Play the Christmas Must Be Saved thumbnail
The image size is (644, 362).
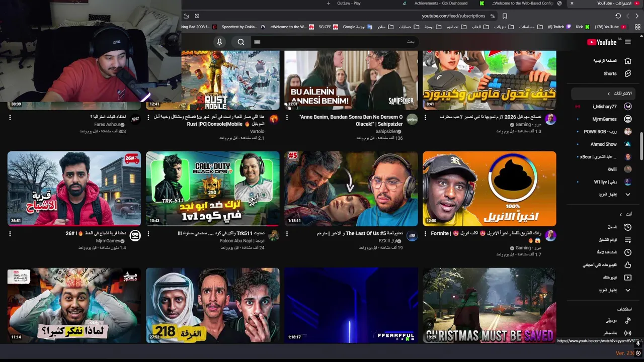[x=489, y=305]
